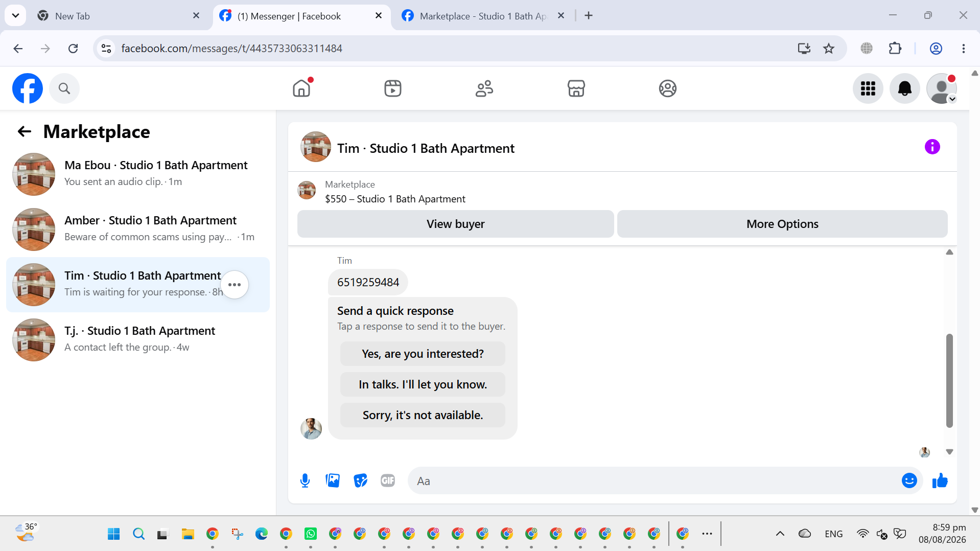Open the Chrome profile icon
Viewport: 980px width, 551px height.
pyautogui.click(x=936, y=49)
